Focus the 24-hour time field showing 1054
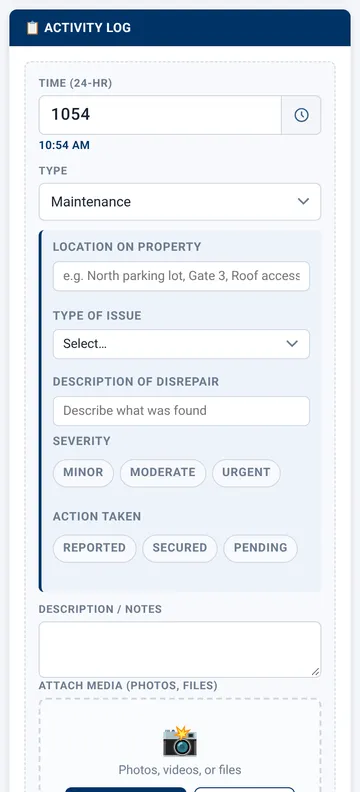360x792 pixels. [160, 115]
